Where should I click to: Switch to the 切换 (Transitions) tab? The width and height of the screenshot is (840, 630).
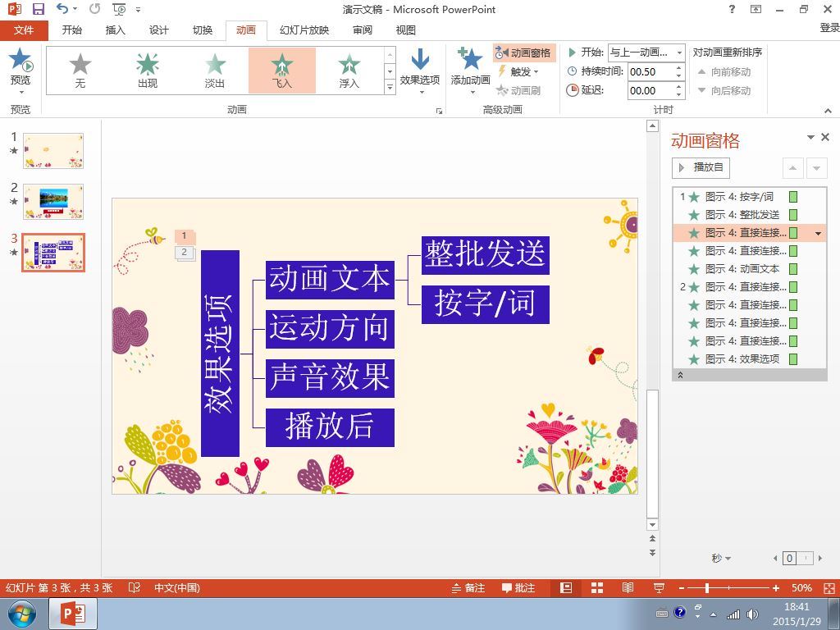203,30
